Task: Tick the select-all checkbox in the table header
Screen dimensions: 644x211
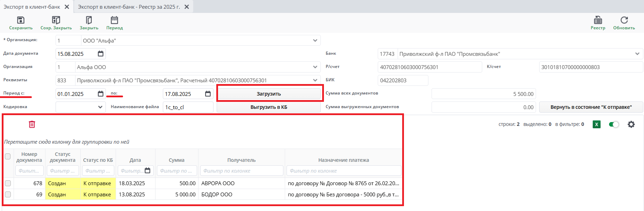Action: pos(8,156)
